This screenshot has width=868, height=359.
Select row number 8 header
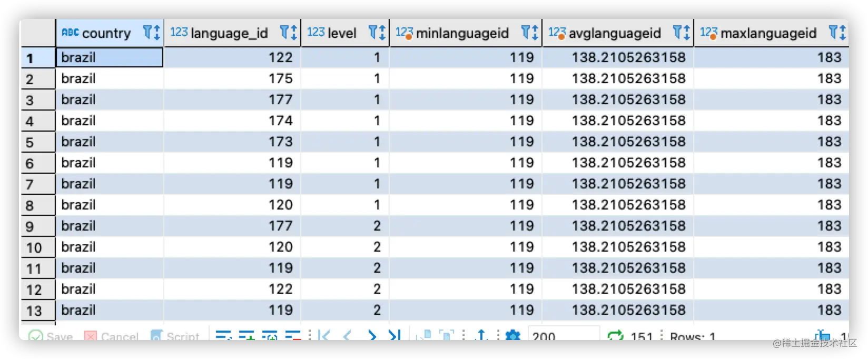pyautogui.click(x=38, y=205)
